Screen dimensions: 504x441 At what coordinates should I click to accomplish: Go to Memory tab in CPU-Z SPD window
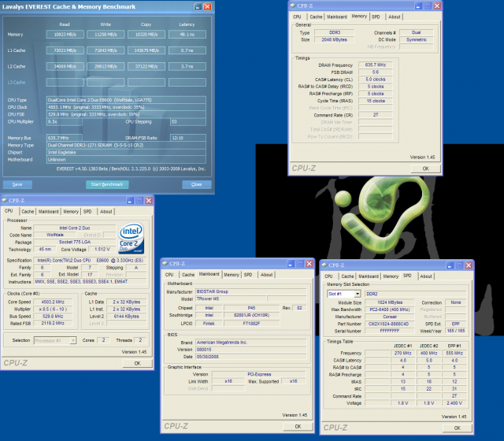(x=391, y=276)
